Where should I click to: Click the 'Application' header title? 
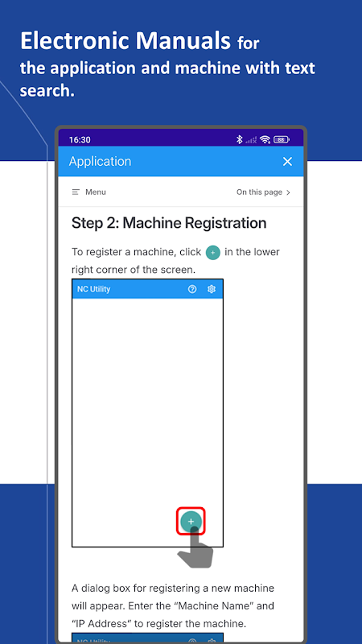(x=100, y=162)
